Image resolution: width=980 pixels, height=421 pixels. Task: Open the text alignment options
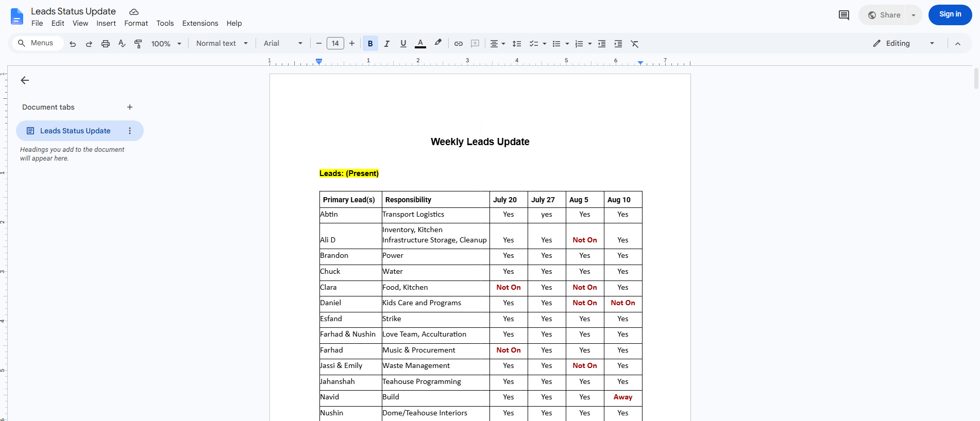pos(497,44)
